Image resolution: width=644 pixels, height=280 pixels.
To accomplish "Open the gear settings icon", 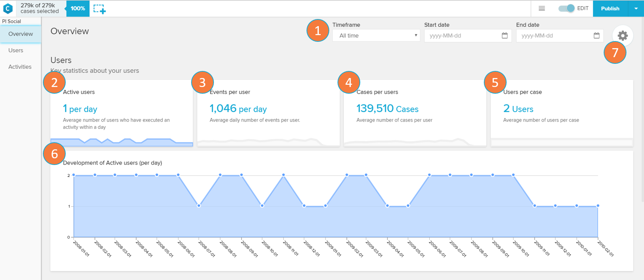I will [622, 36].
